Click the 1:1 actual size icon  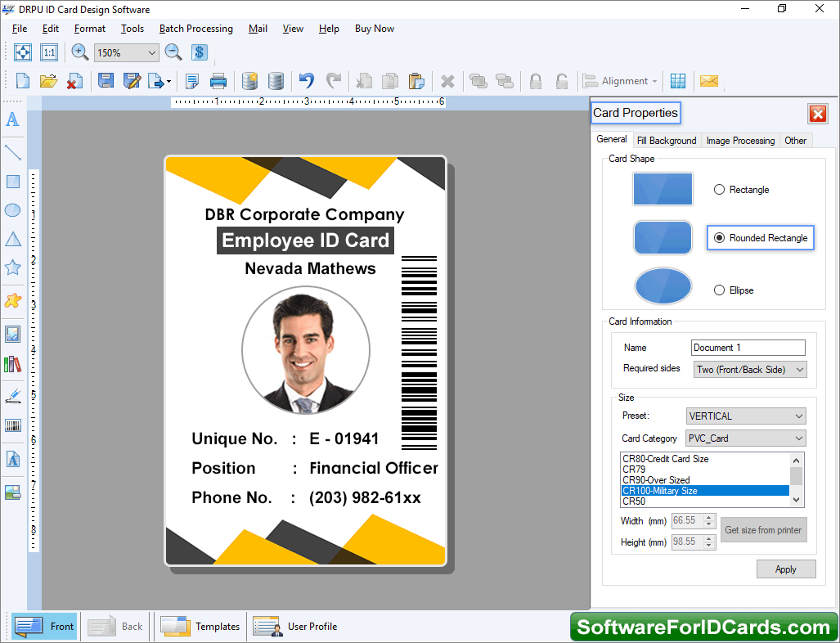tap(49, 52)
